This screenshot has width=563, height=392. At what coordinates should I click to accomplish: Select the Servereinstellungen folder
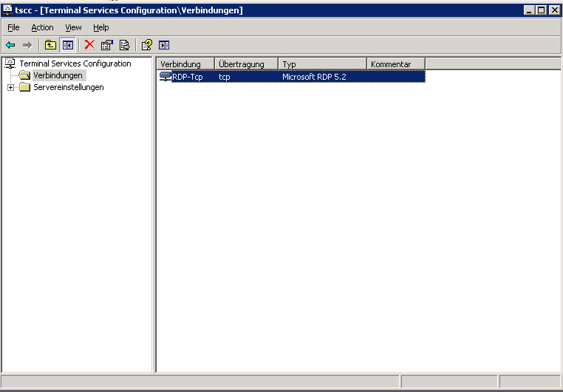(68, 87)
